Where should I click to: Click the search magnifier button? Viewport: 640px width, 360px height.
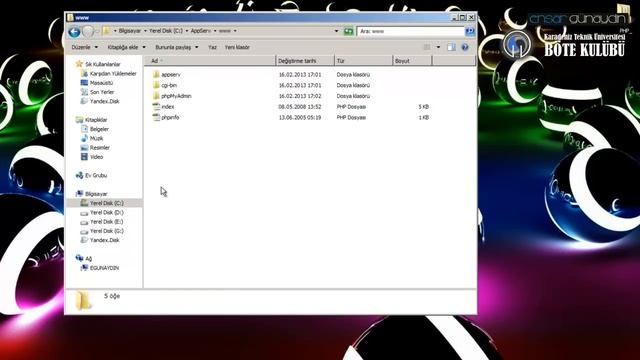click(470, 31)
